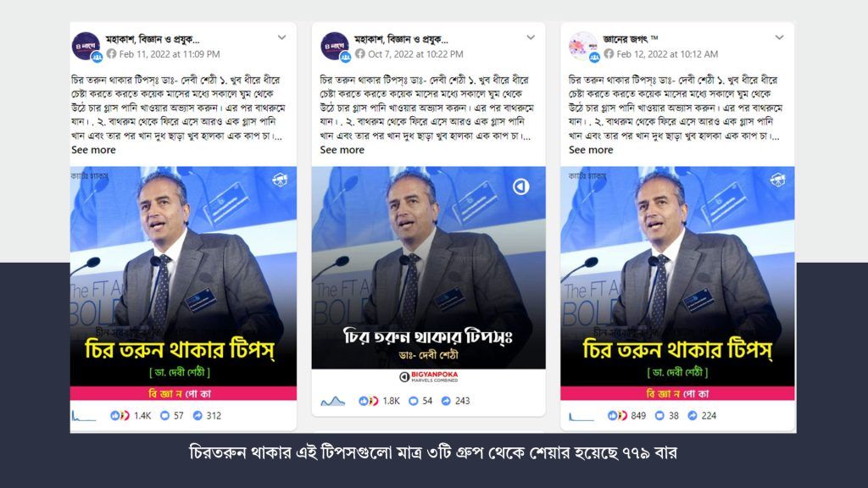Open the profile avatar of the Feb 12 post
Screen dimensions: 868x488
pos(583,46)
